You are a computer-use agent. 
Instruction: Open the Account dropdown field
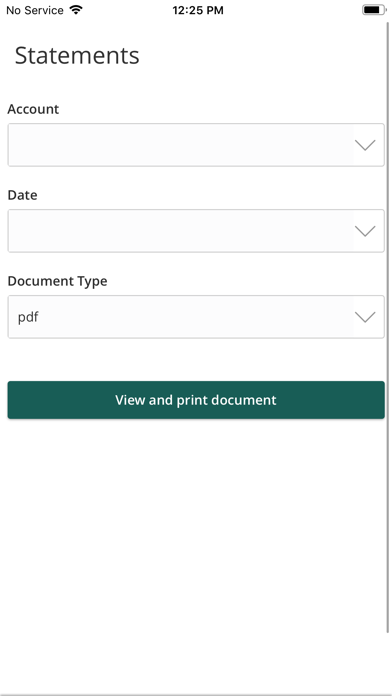pyautogui.click(x=196, y=145)
